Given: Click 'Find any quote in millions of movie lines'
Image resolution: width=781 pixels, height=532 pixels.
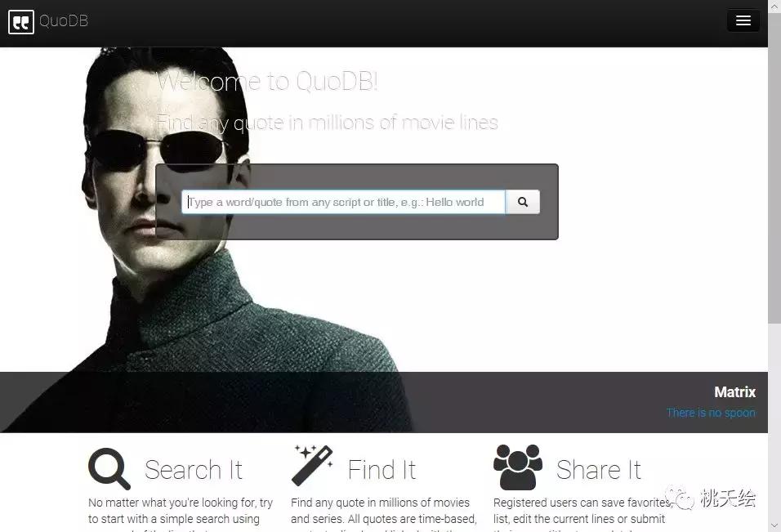Looking at the screenshot, I should coord(327,123).
